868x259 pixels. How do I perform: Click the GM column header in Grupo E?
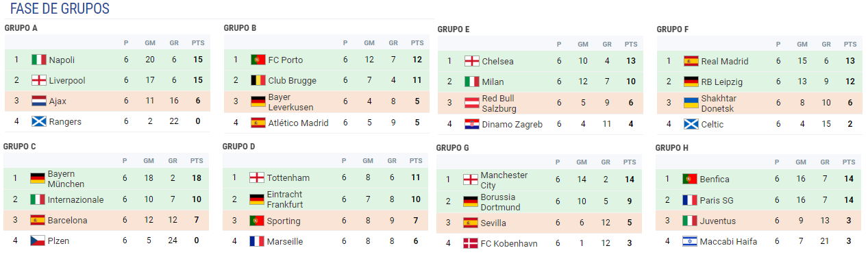[582, 45]
